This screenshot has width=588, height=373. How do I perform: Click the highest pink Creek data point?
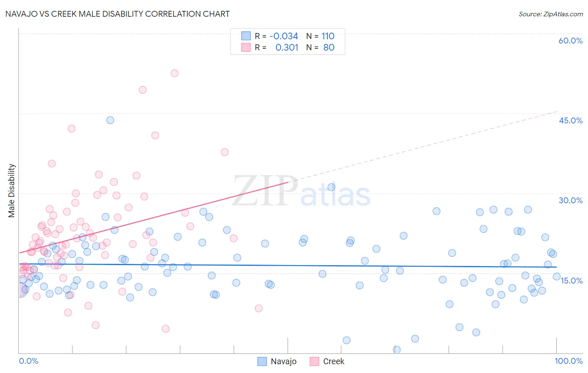click(x=174, y=73)
